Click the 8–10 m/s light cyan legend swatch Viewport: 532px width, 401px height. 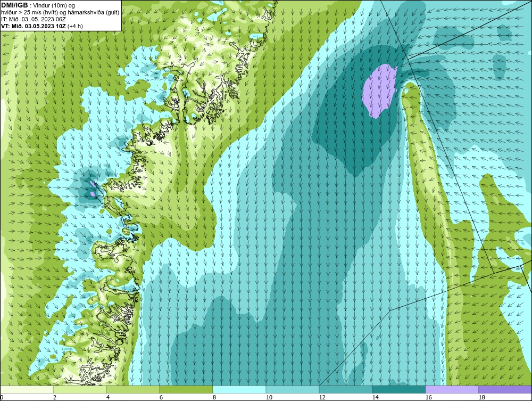pyautogui.click(x=239, y=389)
